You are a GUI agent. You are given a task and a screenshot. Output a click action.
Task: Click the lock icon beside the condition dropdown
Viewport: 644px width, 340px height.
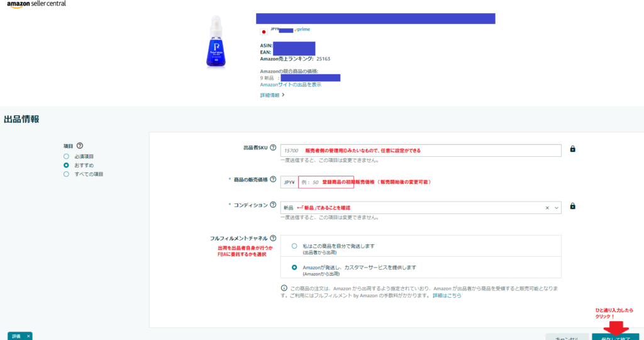pyautogui.click(x=572, y=206)
